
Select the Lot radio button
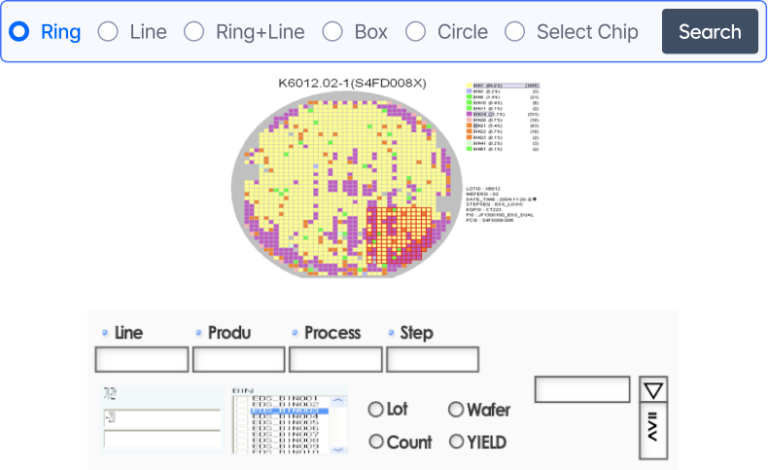coord(376,409)
